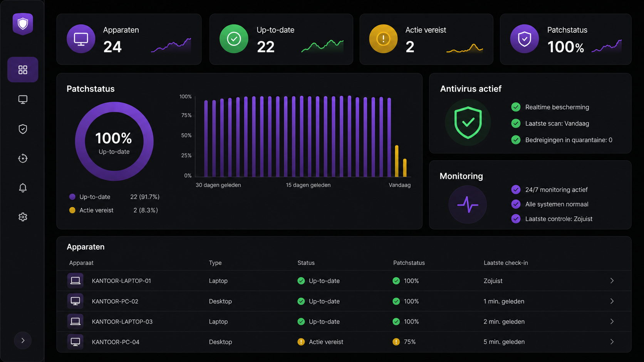
Task: Open details chevron for KANTOOR-LAPTOP-01
Action: click(x=612, y=281)
